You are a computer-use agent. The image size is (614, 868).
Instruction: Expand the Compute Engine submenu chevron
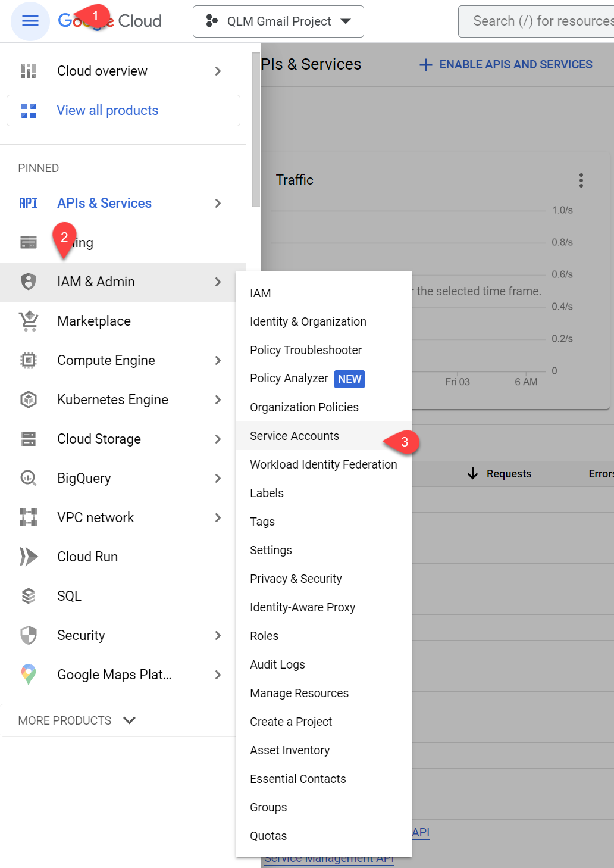218,361
